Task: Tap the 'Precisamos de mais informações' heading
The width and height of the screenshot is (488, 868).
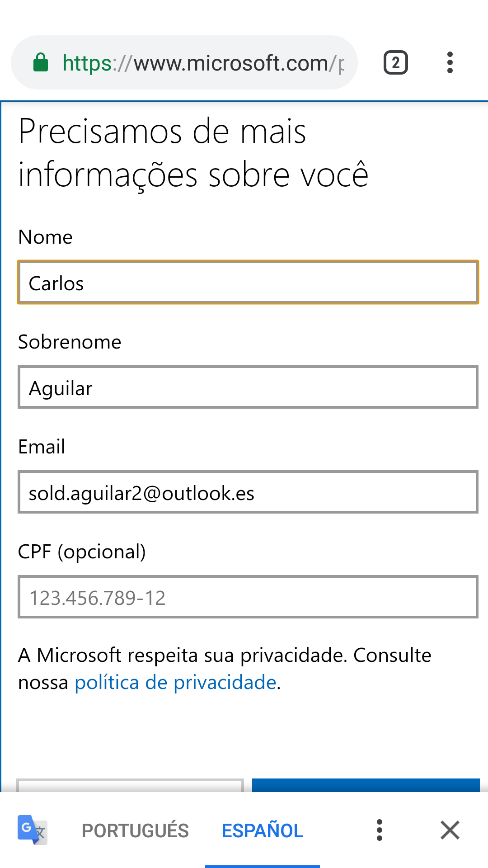Action: [193, 153]
